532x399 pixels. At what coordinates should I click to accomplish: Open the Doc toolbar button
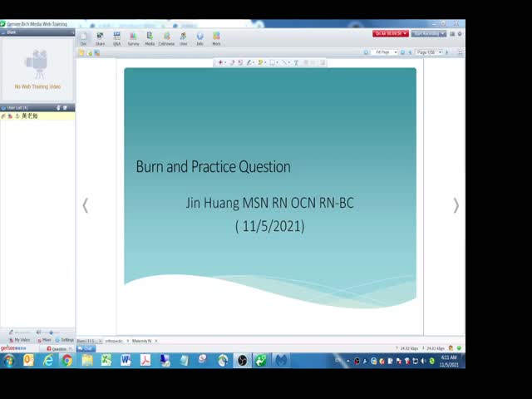click(x=83, y=38)
